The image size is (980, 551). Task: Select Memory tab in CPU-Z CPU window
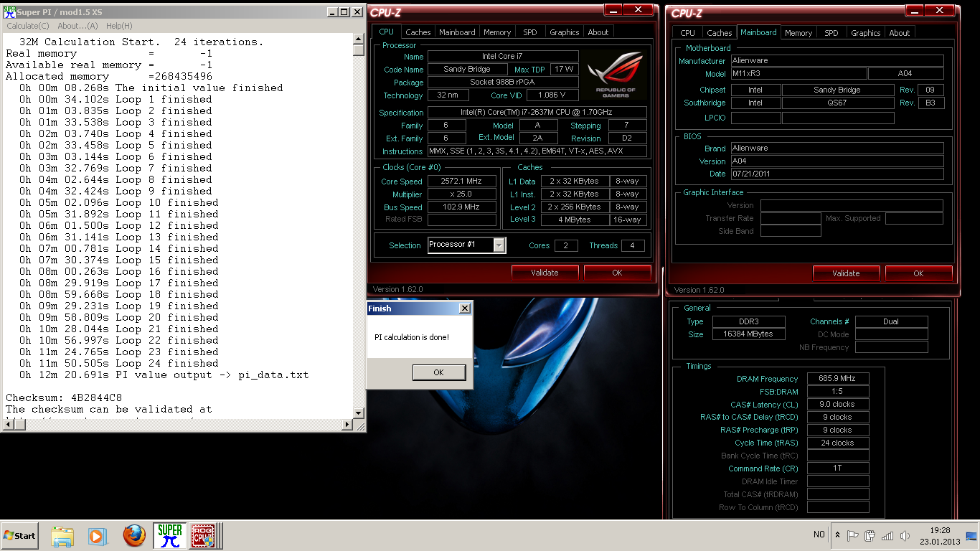(x=497, y=32)
